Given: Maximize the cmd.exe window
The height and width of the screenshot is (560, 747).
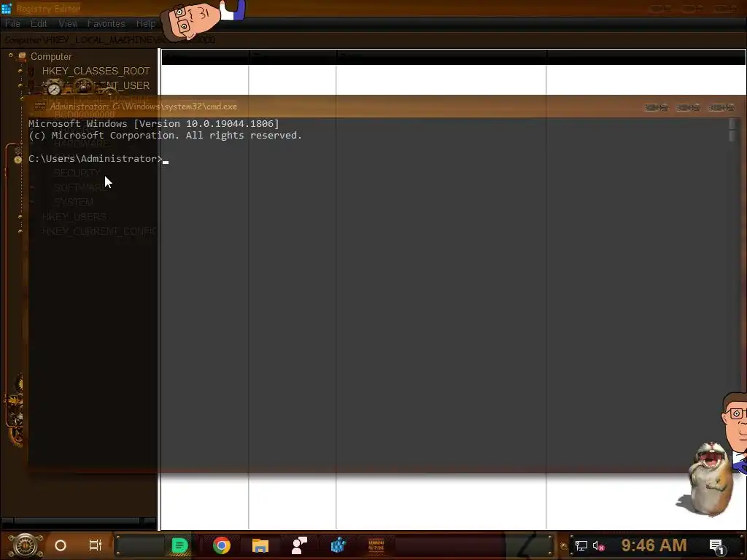Looking at the screenshot, I should click(688, 108).
